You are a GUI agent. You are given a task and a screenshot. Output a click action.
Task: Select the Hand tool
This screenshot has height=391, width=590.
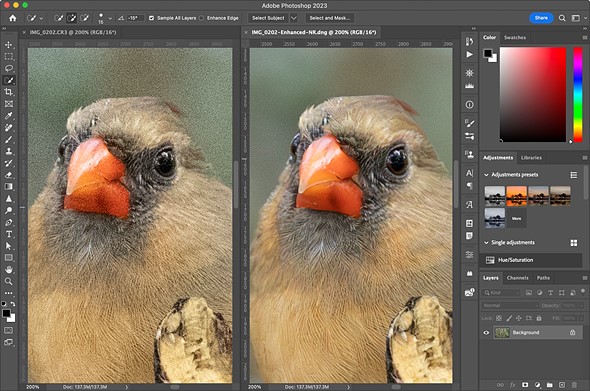click(9, 269)
